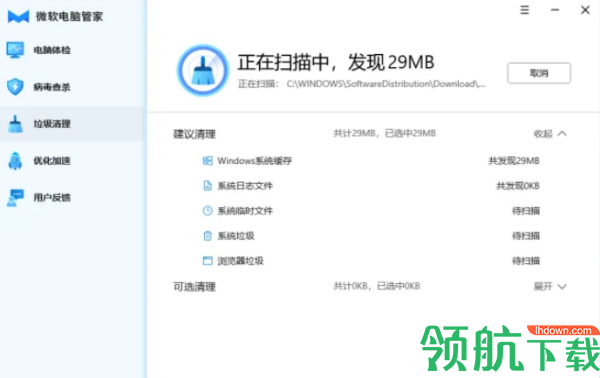
Task: Switch to 病毒查杀 tab
Action: click(x=52, y=87)
